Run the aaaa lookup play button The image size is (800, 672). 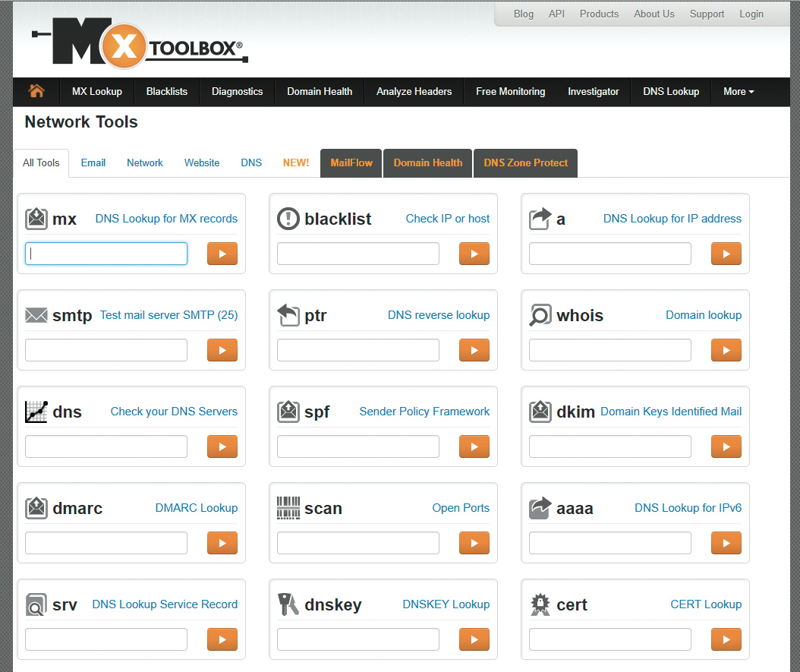click(x=726, y=543)
